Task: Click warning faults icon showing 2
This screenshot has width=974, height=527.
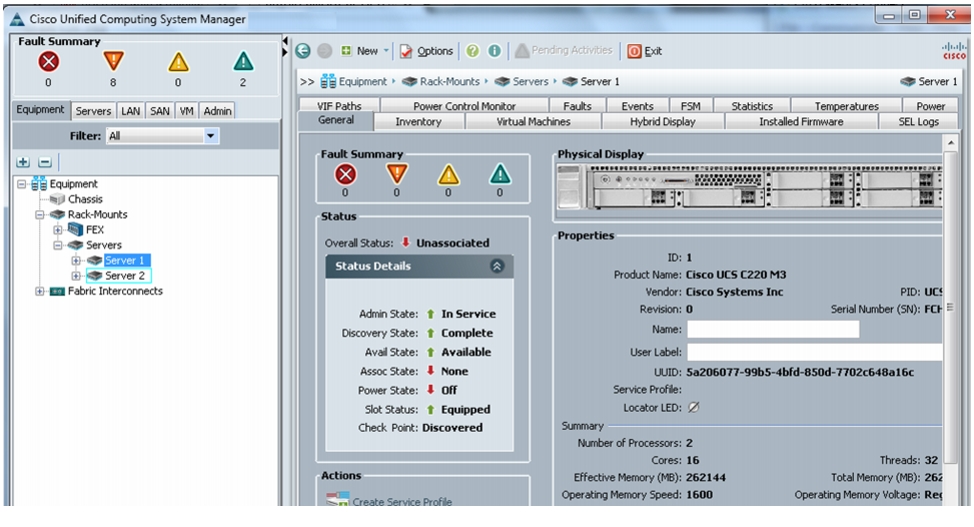Action: 243,62
